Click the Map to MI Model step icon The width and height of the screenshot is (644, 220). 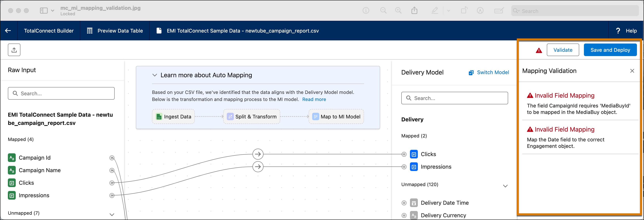click(x=316, y=117)
